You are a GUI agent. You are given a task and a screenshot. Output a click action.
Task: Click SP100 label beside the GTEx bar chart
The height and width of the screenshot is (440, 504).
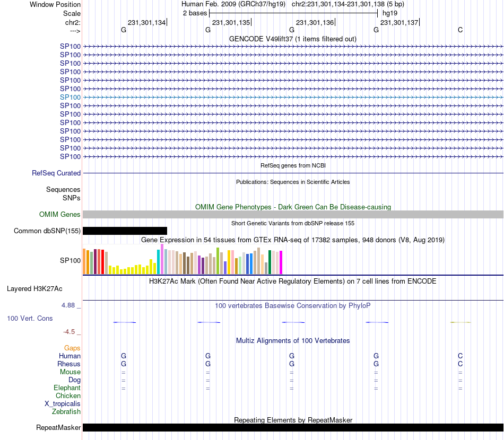pyautogui.click(x=70, y=260)
